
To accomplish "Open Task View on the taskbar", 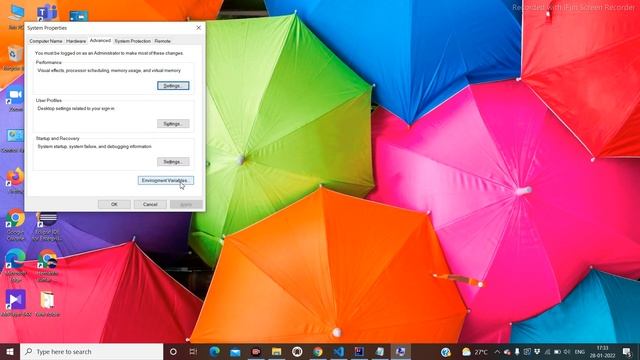I will pyautogui.click(x=193, y=351).
